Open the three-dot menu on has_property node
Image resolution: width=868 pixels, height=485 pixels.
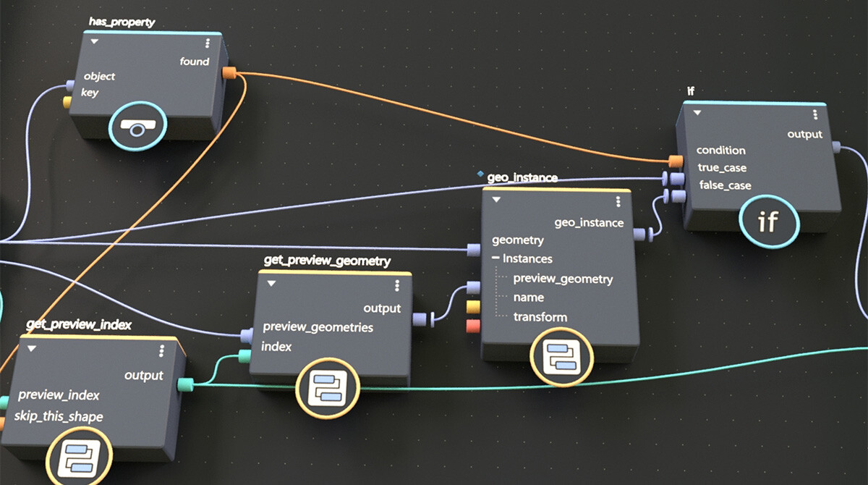[208, 43]
